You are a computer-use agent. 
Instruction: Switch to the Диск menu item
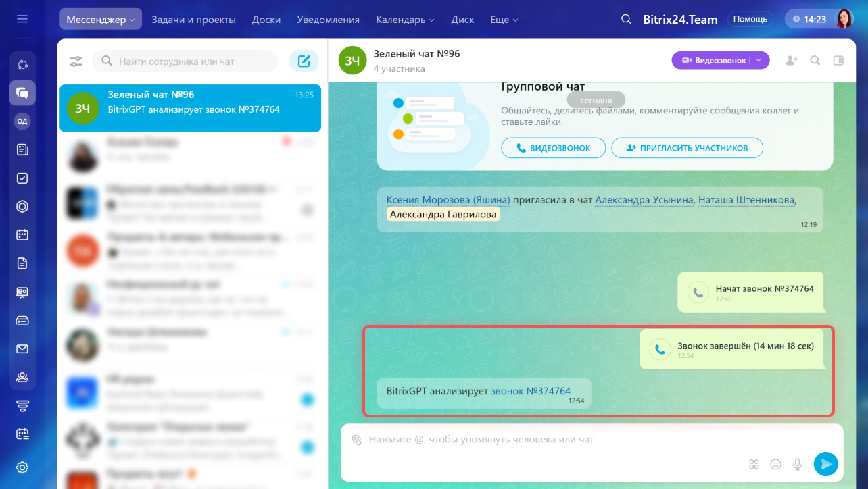(462, 20)
